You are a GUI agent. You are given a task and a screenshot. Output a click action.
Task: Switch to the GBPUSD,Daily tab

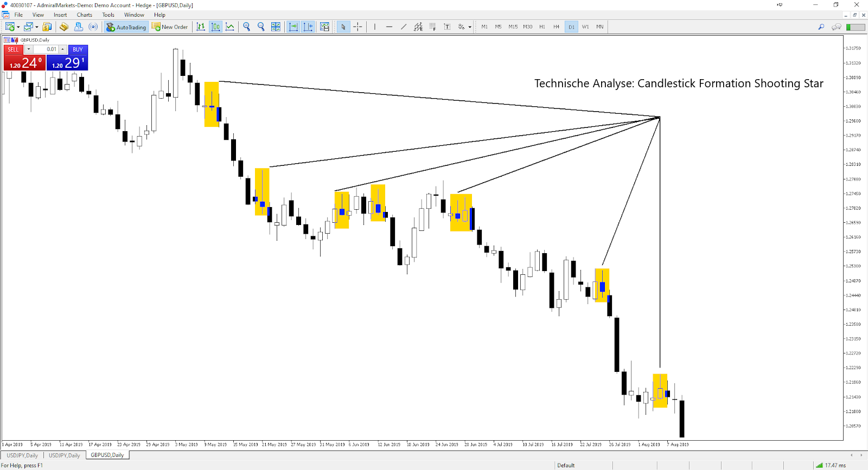click(x=107, y=455)
